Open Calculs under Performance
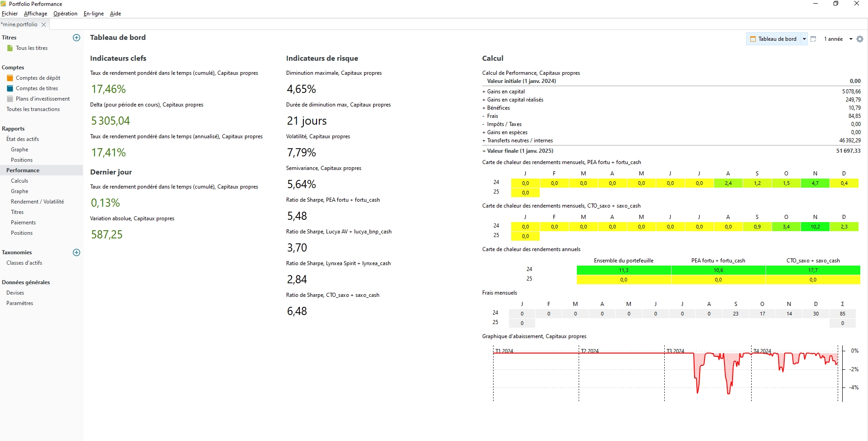This screenshot has width=868, height=441. (x=19, y=181)
